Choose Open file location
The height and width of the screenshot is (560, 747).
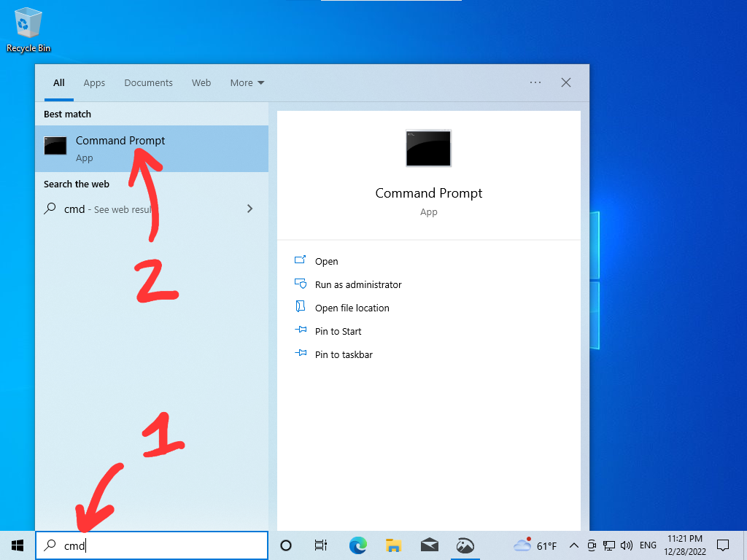coord(352,308)
